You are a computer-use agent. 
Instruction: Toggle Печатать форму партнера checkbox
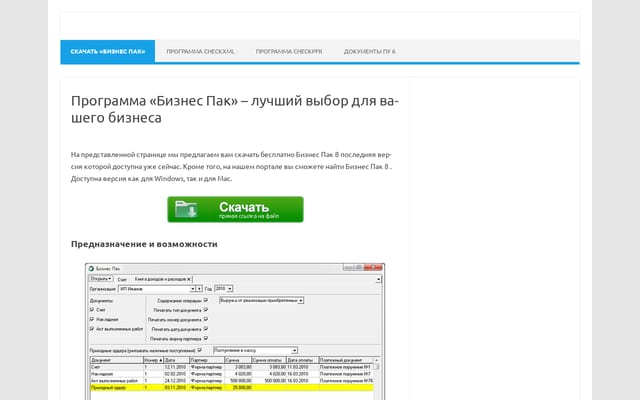(206, 338)
